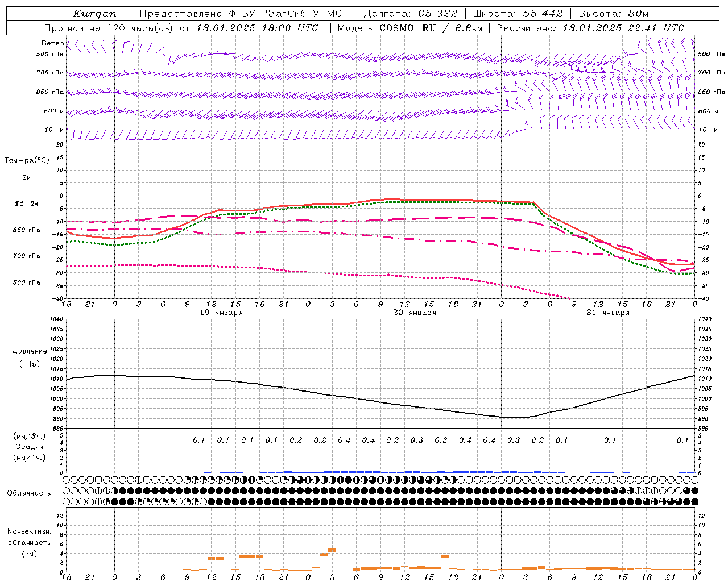Click the Конвективн. convective cloud label
728x582 pixels.
coord(29,531)
